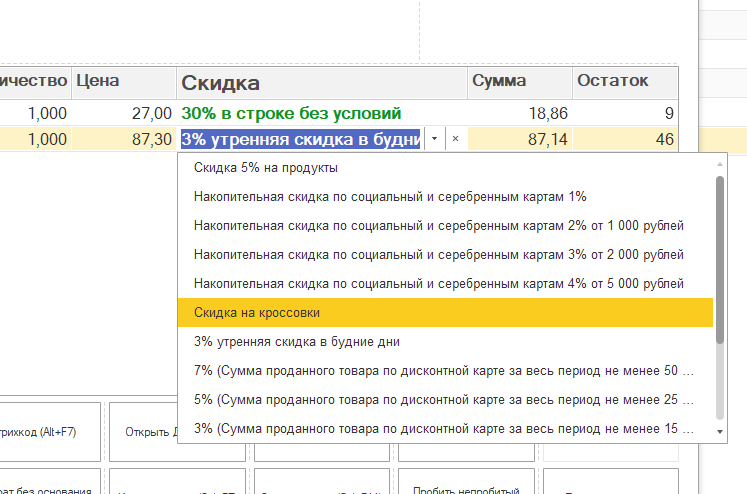Click the 'Скидка' column header

[322, 83]
